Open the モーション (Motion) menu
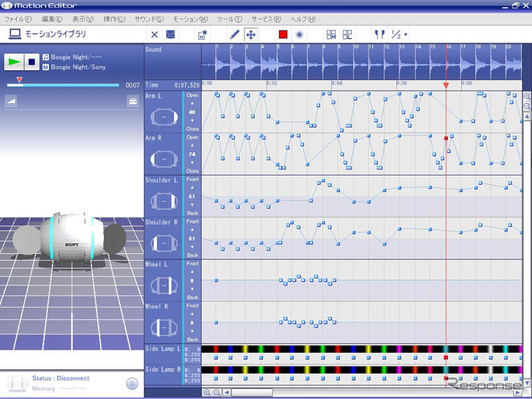Screen dimensions: 532x399 (190, 19)
